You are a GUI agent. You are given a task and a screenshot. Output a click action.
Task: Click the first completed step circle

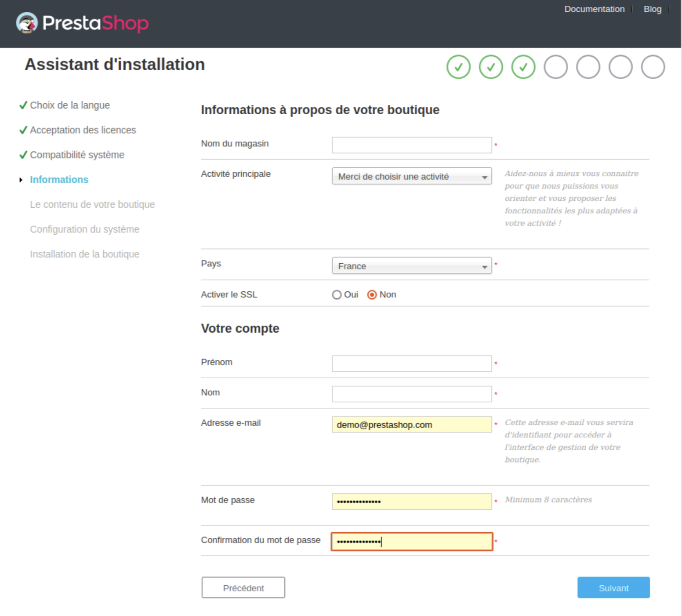point(458,67)
